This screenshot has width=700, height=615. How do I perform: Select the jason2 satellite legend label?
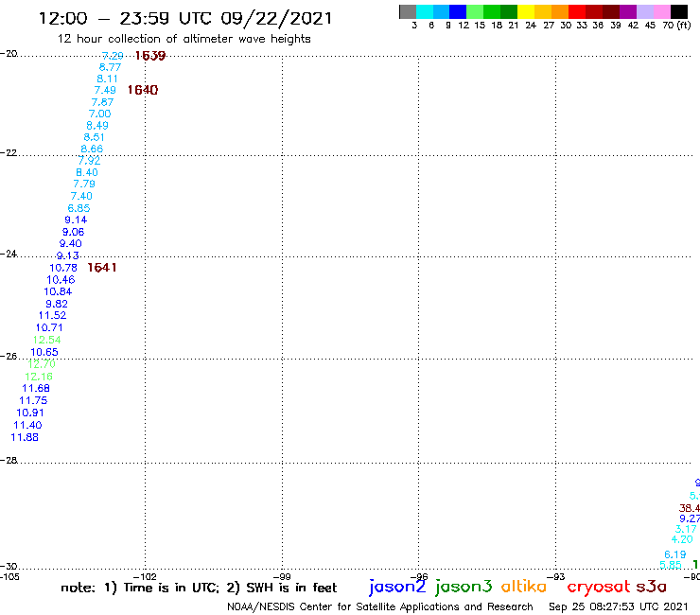point(397,587)
